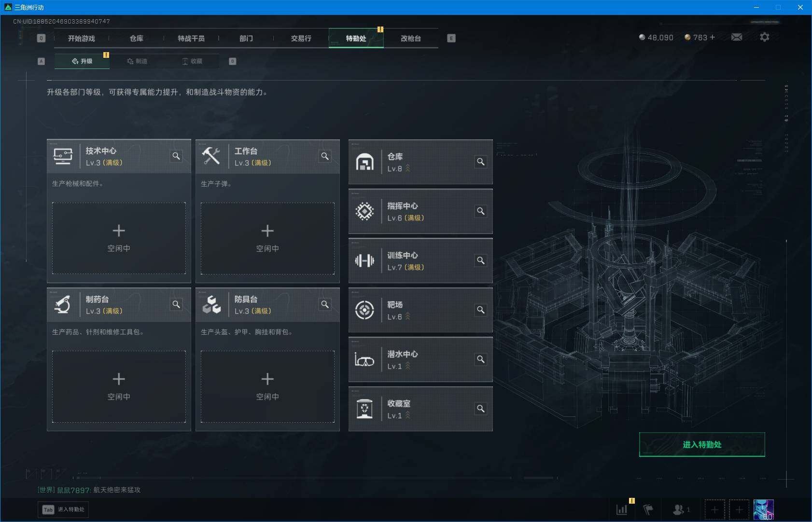This screenshot has width=812, height=522.
Task: Click the 进入特勤处 button
Action: point(702,444)
